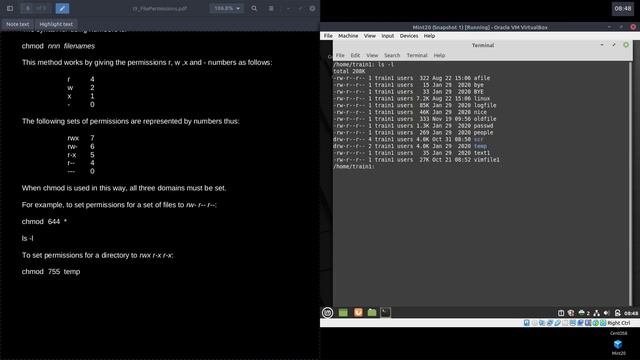Open VirtualBox Machine menu

coord(348,36)
